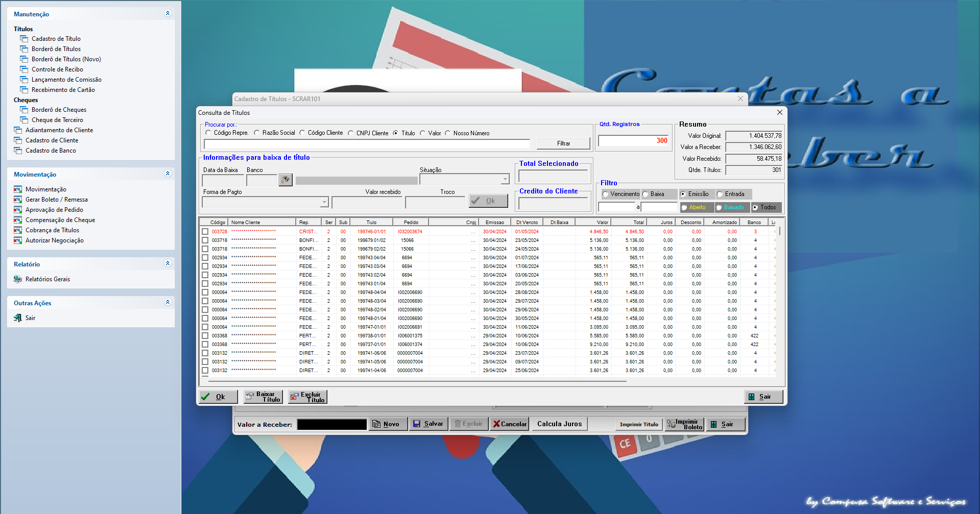Viewport: 980px width, 514px height.
Task: Click bank search icon beside Banco field
Action: [x=285, y=180]
